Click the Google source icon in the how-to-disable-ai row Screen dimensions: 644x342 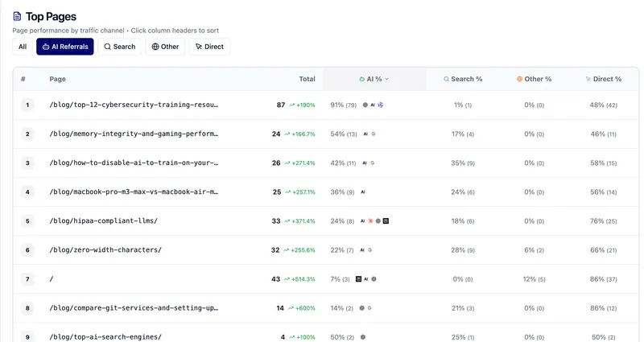[373, 163]
